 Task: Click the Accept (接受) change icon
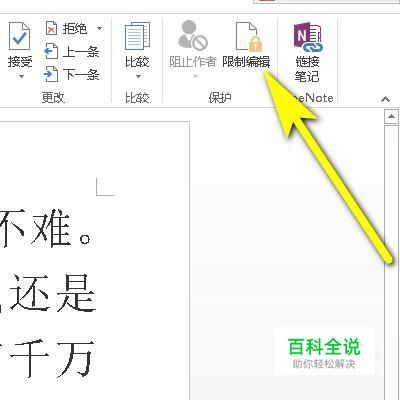click(x=19, y=36)
